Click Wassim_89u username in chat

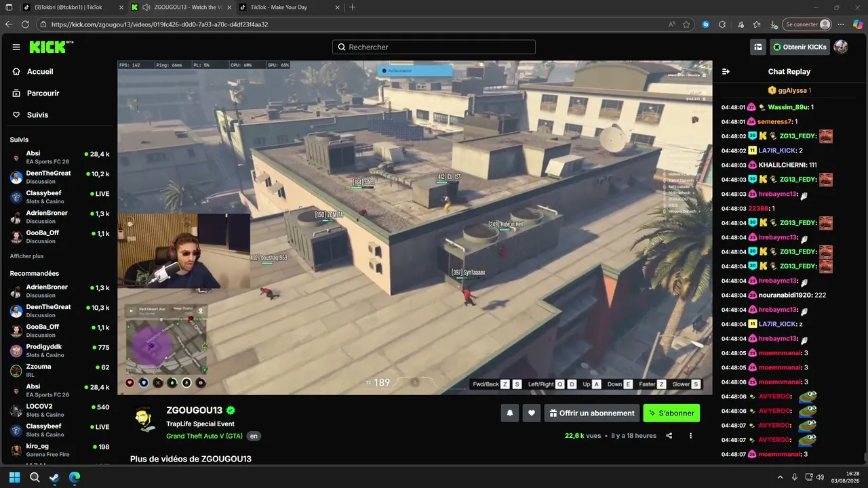pos(789,107)
